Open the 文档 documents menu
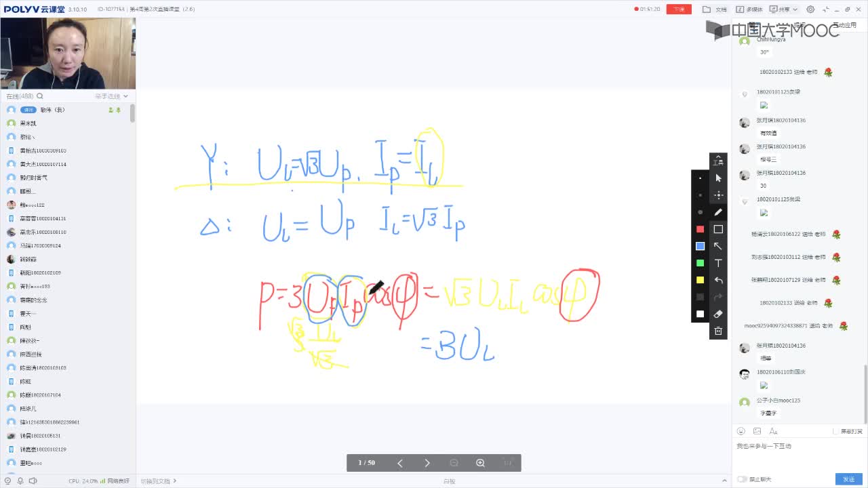This screenshot has height=488, width=868. (715, 9)
